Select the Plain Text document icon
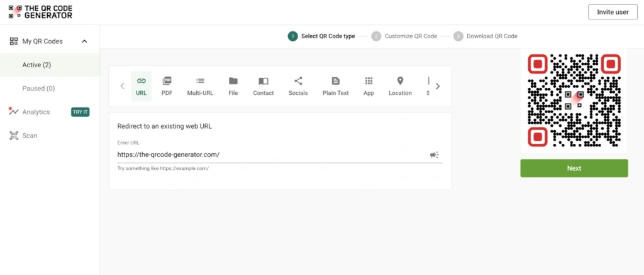The height and width of the screenshot is (275, 644). 335,81
